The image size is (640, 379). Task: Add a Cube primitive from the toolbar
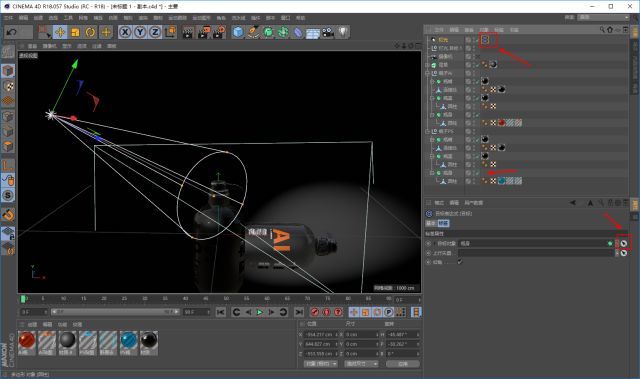[238, 32]
